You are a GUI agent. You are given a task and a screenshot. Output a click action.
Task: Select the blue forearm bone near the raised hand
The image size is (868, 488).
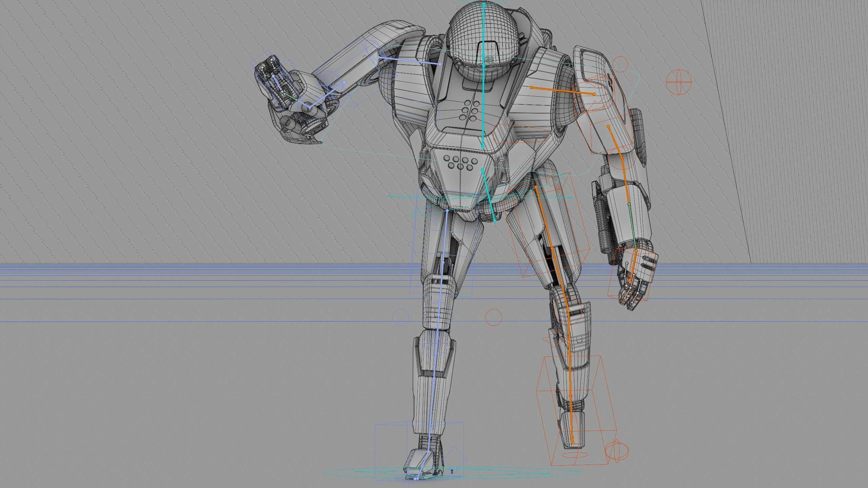point(327,95)
